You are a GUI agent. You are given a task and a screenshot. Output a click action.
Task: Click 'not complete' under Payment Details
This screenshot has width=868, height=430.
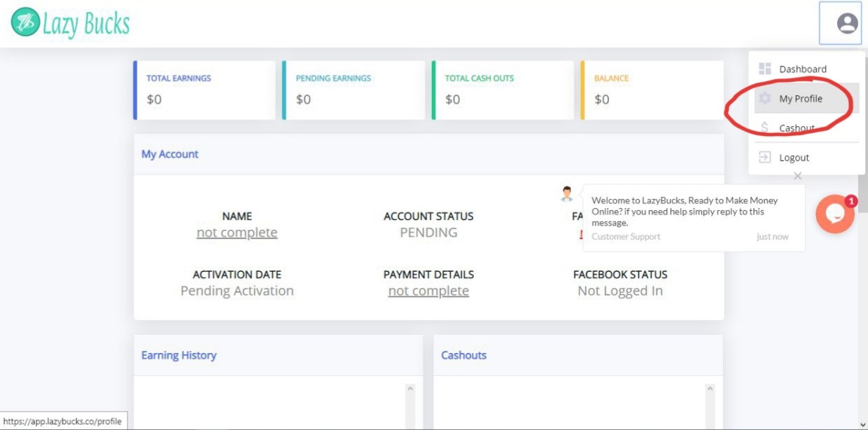tap(428, 291)
